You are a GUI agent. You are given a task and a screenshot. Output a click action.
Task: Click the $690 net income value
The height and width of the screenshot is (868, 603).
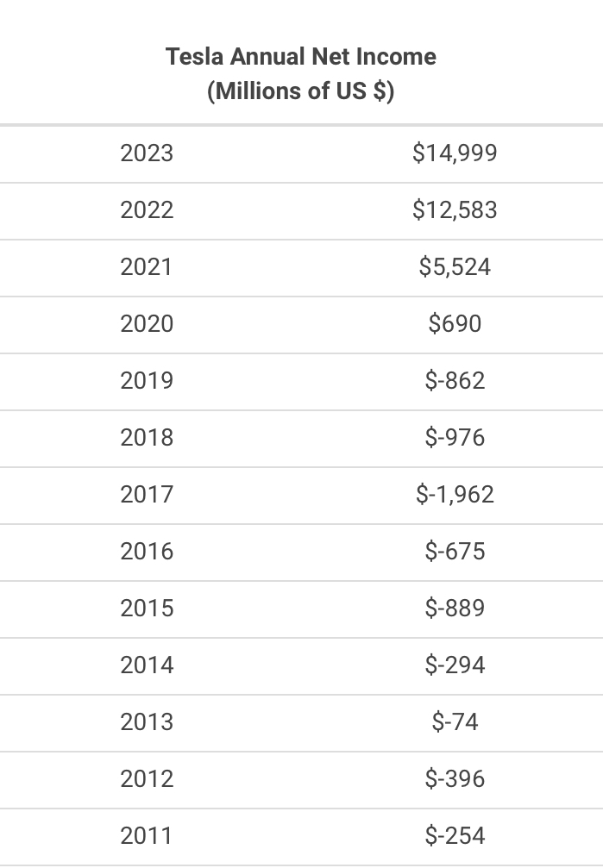455,324
